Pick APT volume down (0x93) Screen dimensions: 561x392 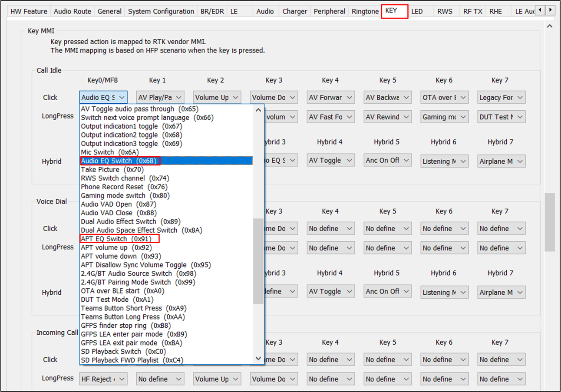point(166,256)
